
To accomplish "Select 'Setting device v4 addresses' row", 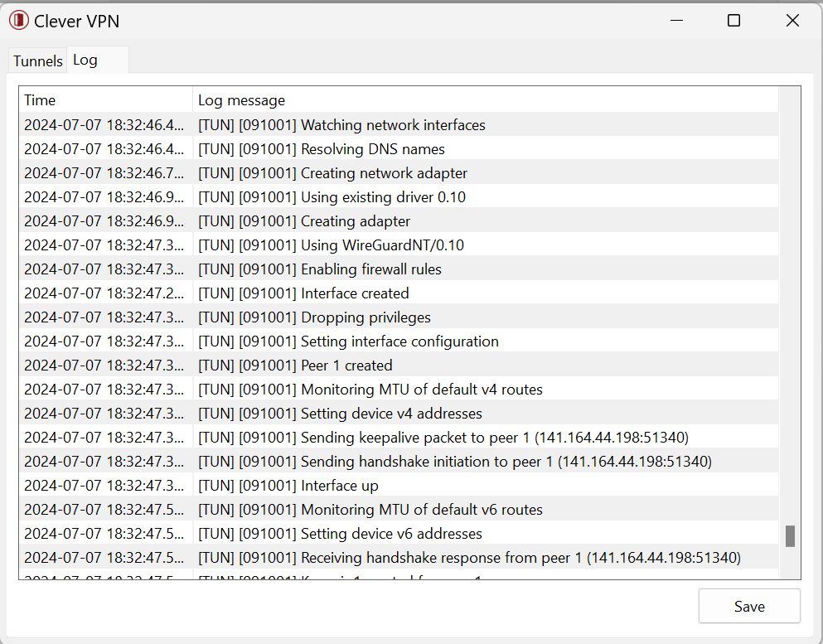I will point(399,414).
